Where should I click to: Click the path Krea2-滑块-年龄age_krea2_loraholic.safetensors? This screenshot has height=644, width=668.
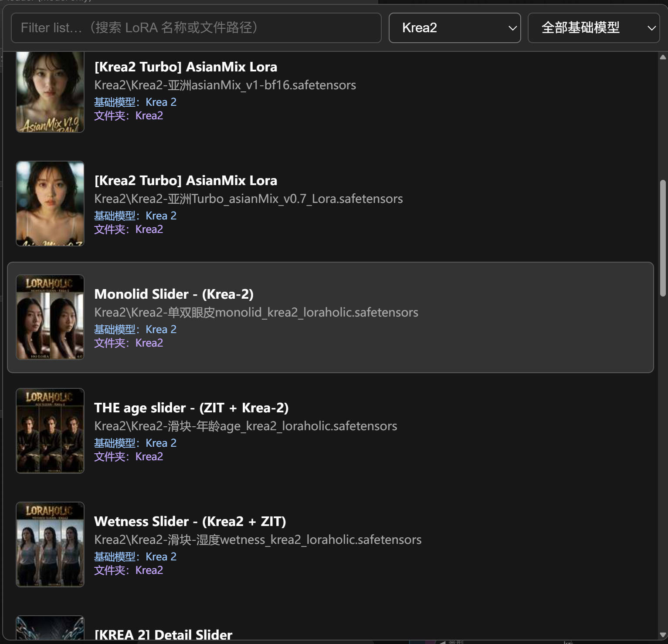coord(246,426)
